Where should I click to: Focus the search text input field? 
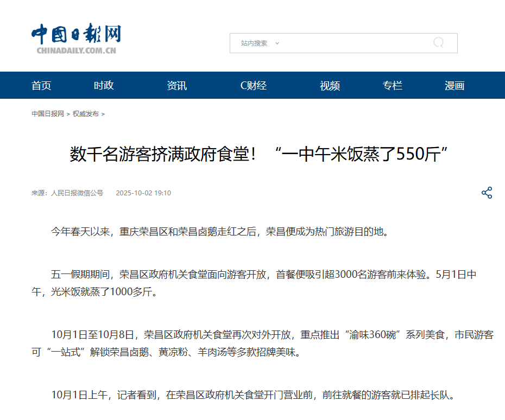point(353,43)
